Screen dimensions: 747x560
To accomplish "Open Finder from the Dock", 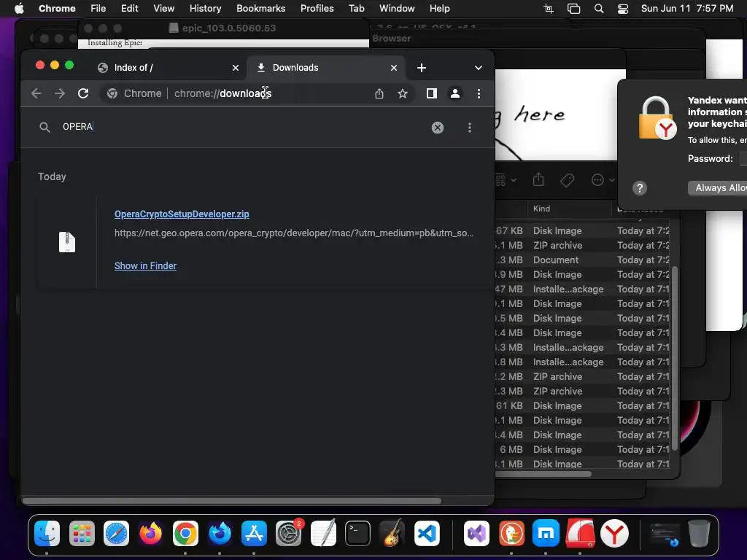I will tap(47, 533).
